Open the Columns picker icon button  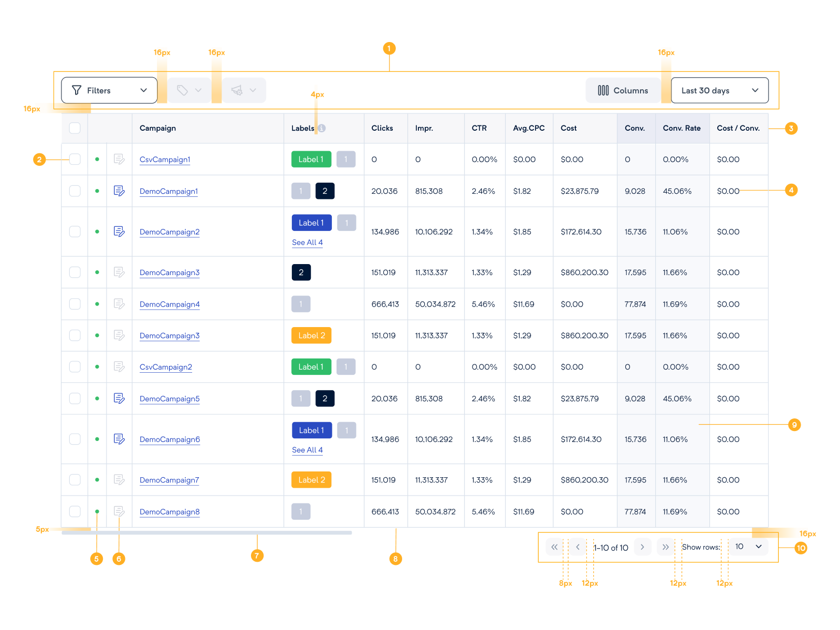pyautogui.click(x=604, y=90)
